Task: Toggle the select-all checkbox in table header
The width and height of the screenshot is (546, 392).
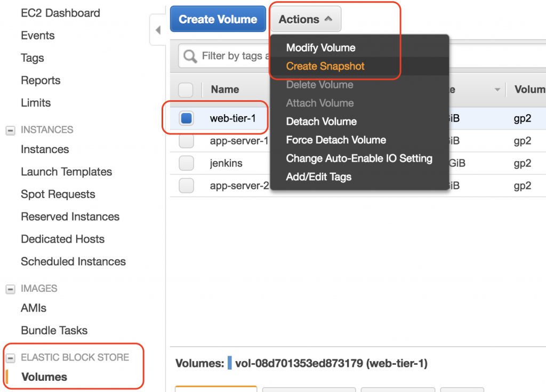Action: [x=186, y=89]
